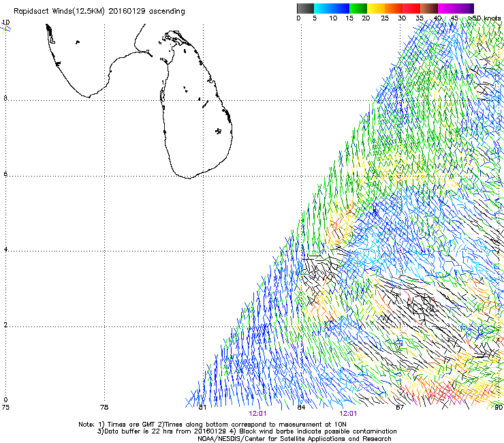Click the legend's '25' knots label
Viewport: 504px width, 443px height.
point(385,18)
